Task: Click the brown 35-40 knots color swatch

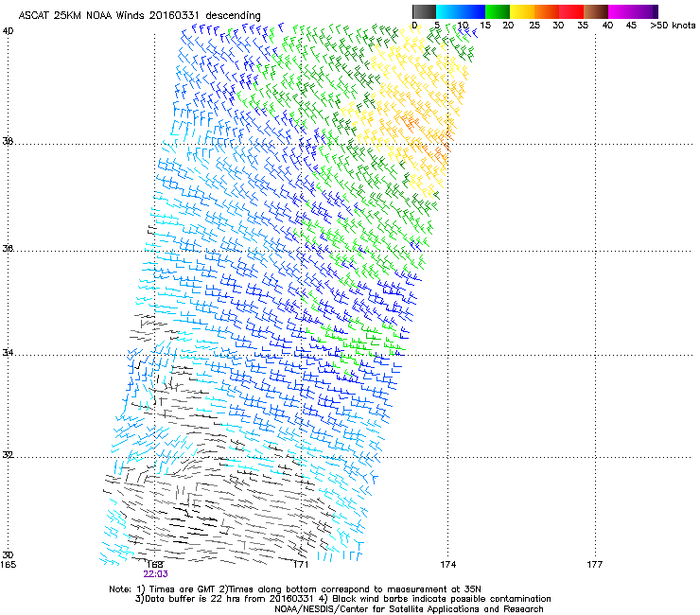Action: click(596, 11)
